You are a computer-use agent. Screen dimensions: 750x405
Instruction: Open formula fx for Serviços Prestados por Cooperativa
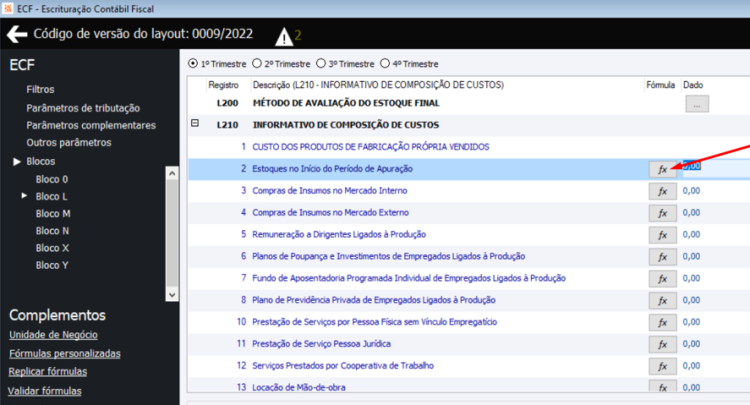coord(662,366)
